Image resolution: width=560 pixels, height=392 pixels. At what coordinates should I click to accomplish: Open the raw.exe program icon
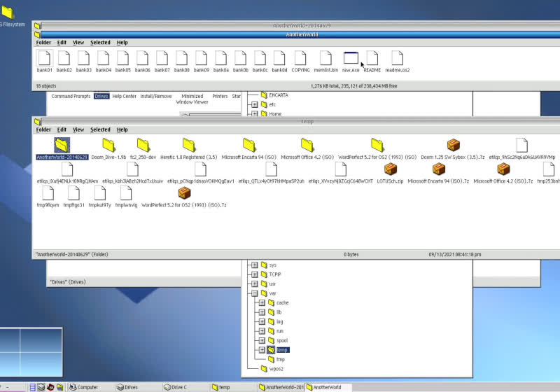click(351, 58)
